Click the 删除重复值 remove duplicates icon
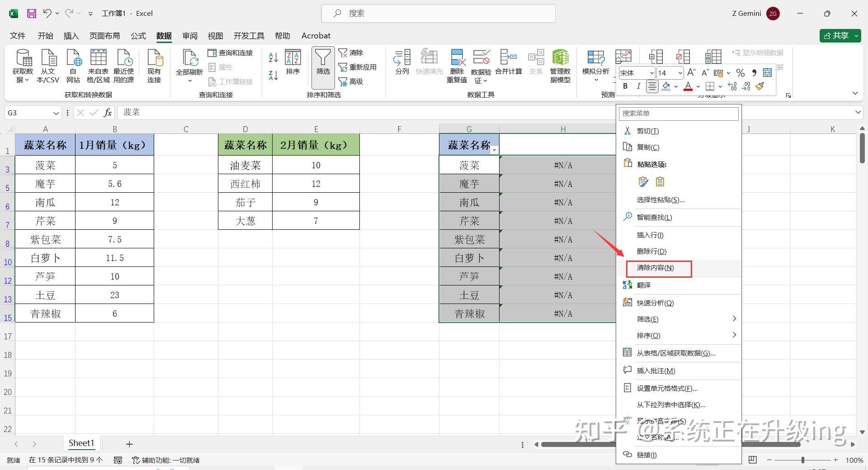The image size is (868, 470). click(457, 57)
